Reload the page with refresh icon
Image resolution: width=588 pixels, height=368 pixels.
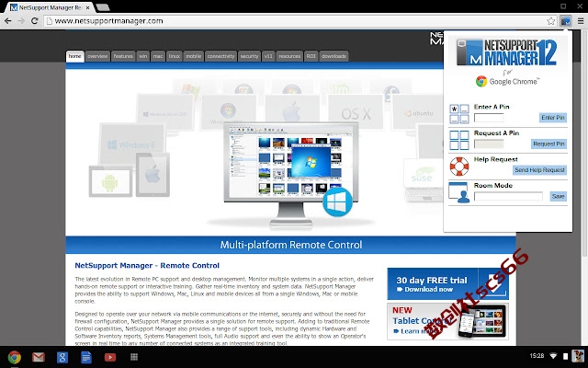click(35, 21)
